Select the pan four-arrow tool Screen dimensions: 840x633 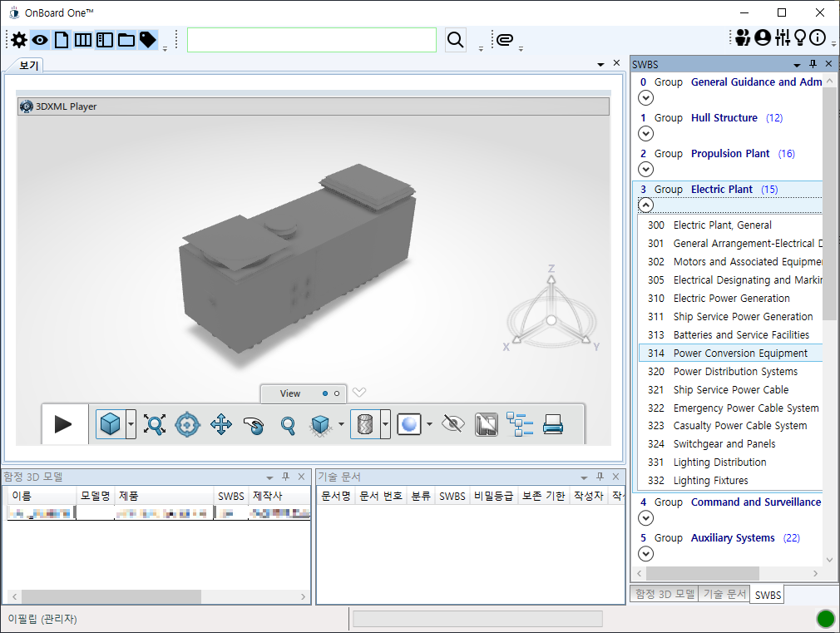coord(221,424)
